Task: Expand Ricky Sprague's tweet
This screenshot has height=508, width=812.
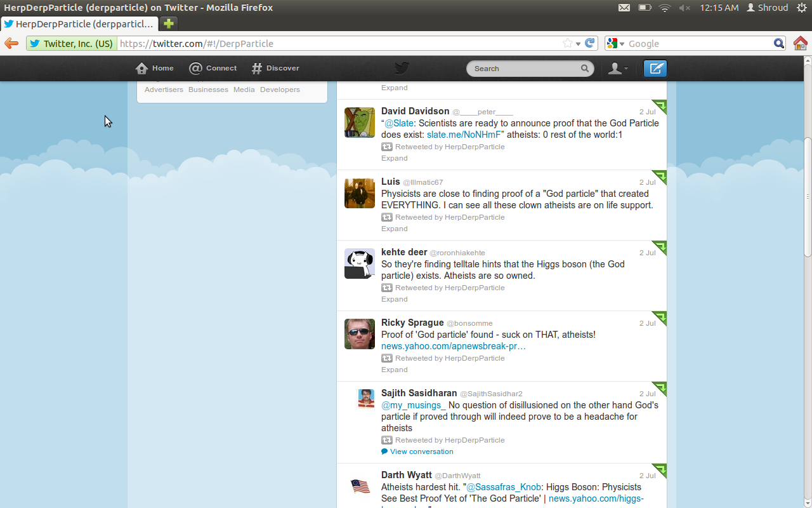Action: [x=395, y=370]
